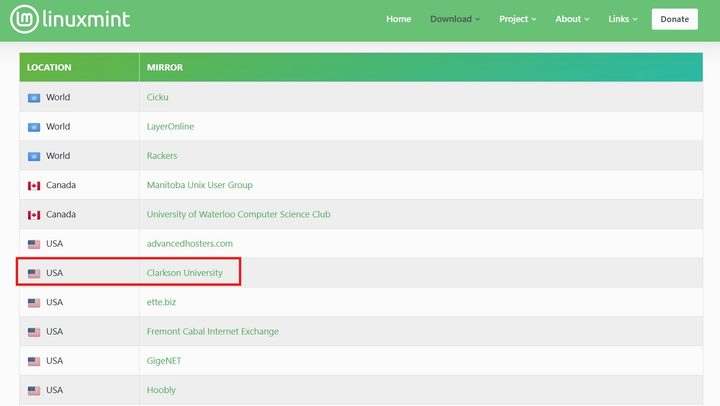Click the world flag icon next to Cicku
The width and height of the screenshot is (720, 406).
pyautogui.click(x=34, y=98)
